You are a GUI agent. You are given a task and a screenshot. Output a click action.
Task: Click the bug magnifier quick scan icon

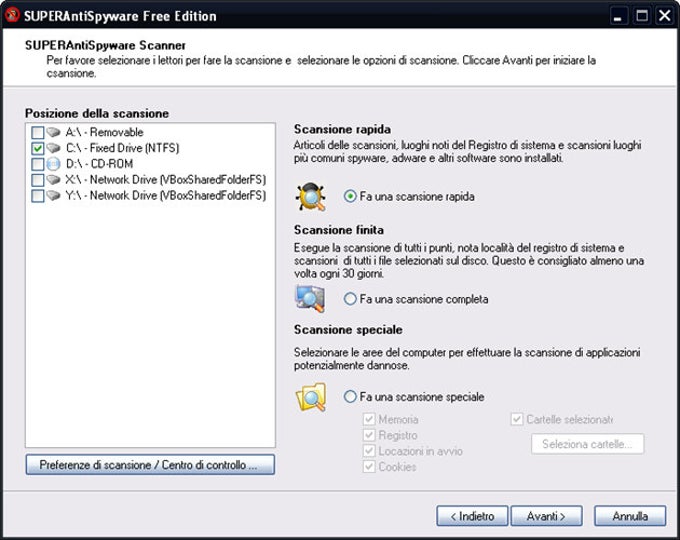tap(311, 197)
